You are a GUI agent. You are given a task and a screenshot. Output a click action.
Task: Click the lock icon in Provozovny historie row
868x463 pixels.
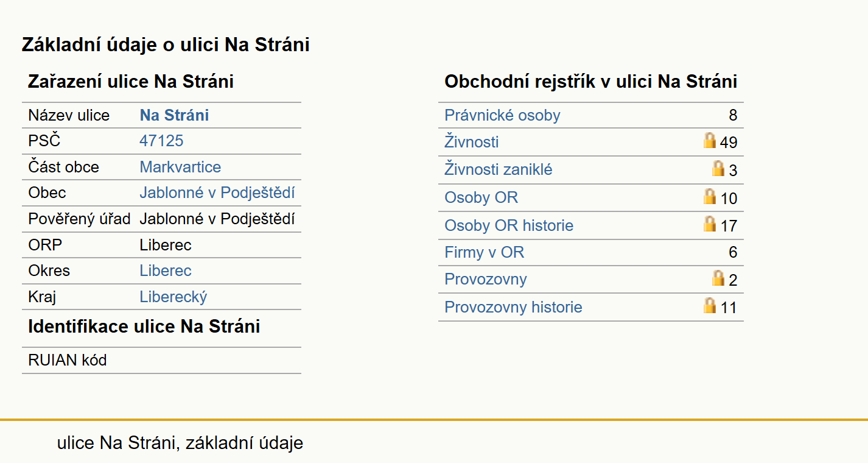[x=709, y=305]
